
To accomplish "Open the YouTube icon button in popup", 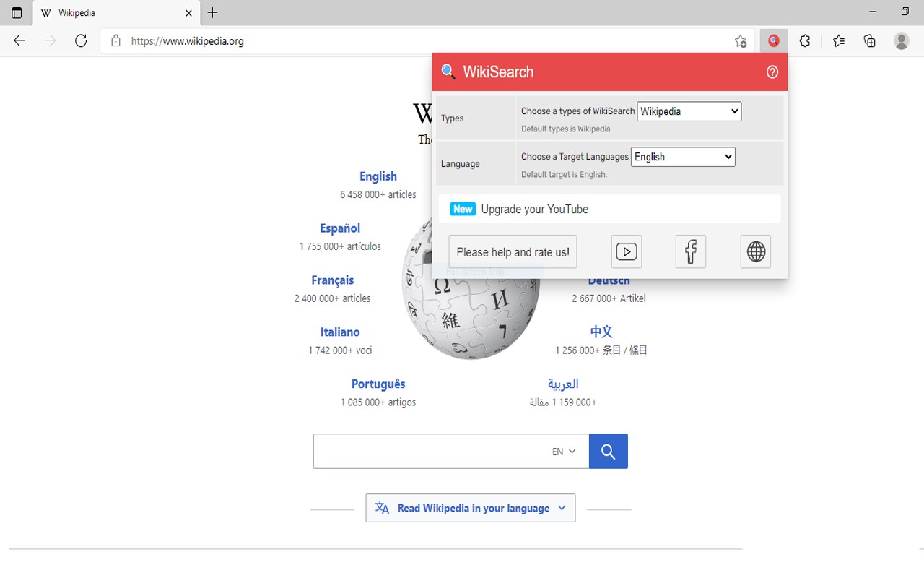I will point(627,251).
